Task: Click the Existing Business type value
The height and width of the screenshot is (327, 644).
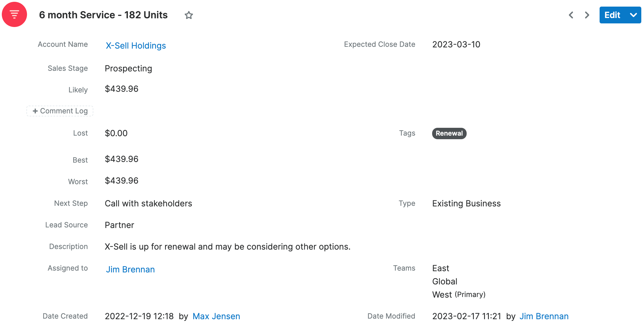Action: tap(466, 203)
